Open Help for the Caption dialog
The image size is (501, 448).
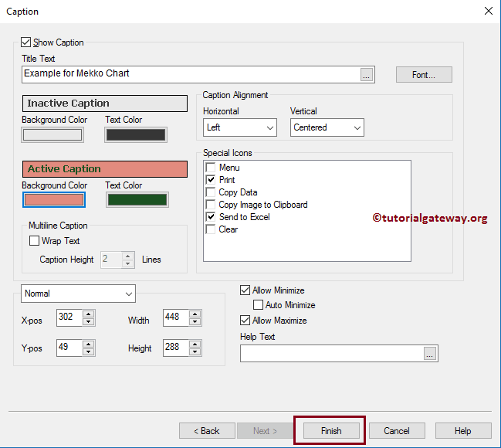[x=463, y=431]
